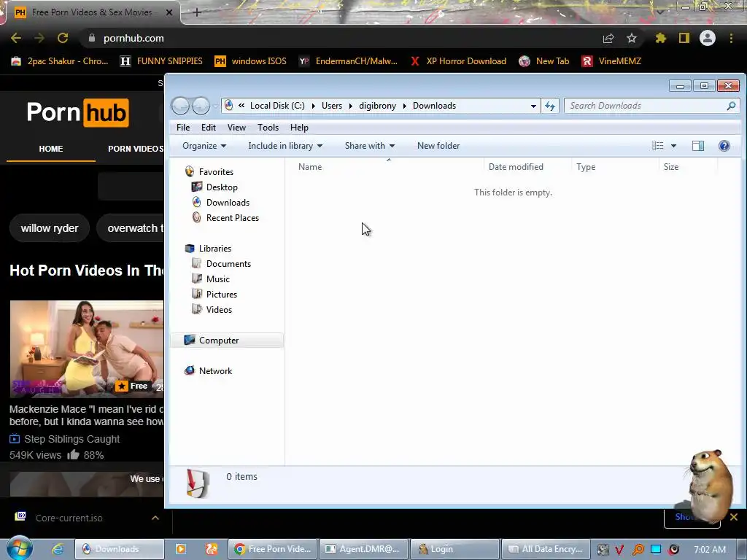
Task: Click the taskbar clock showing 7:02 AM
Action: pos(710,549)
